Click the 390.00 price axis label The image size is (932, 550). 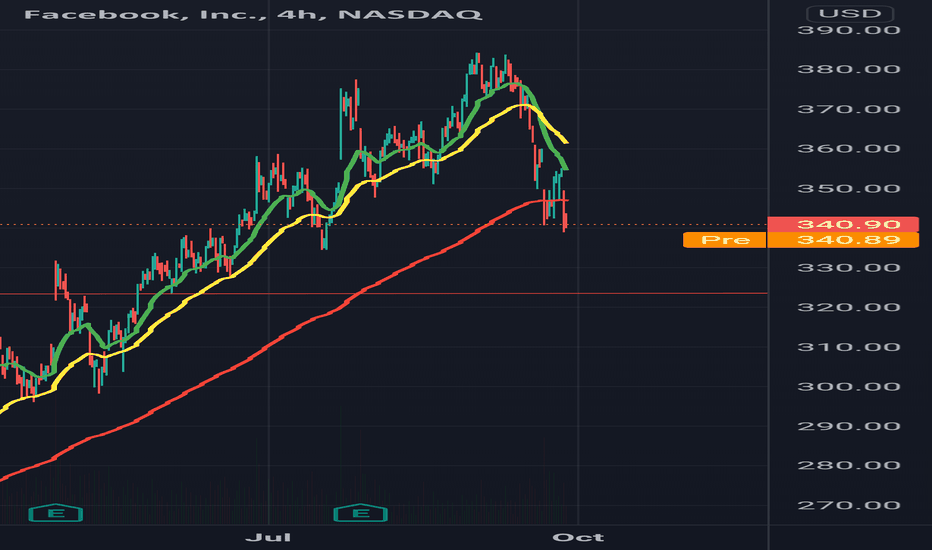[849, 30]
